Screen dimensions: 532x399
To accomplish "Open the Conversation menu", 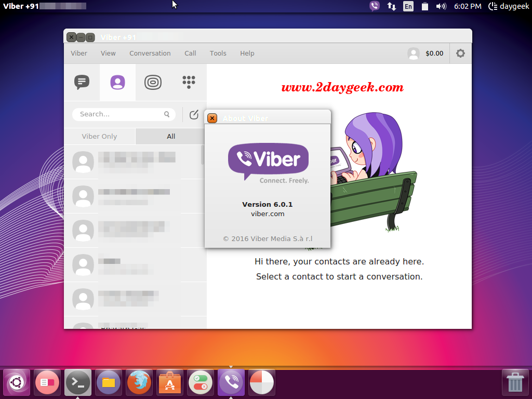I will (150, 54).
